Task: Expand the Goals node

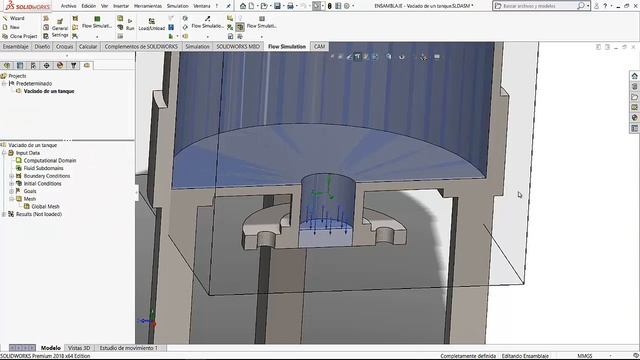Action: pos(11,191)
